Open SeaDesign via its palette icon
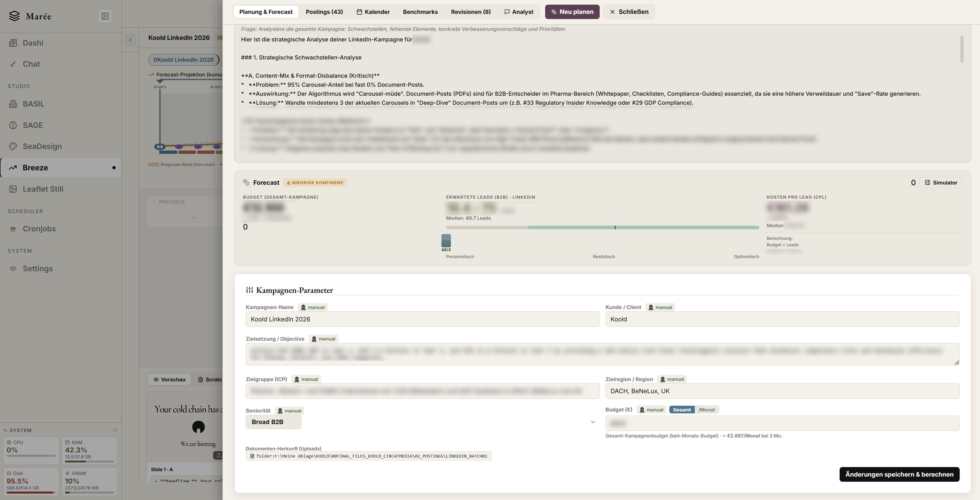 point(13,146)
